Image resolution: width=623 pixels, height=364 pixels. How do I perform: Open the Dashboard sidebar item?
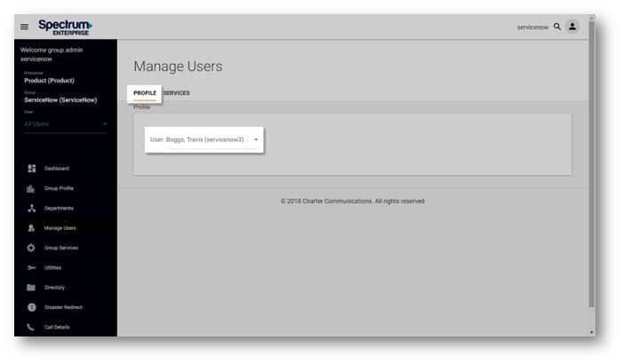(57, 169)
